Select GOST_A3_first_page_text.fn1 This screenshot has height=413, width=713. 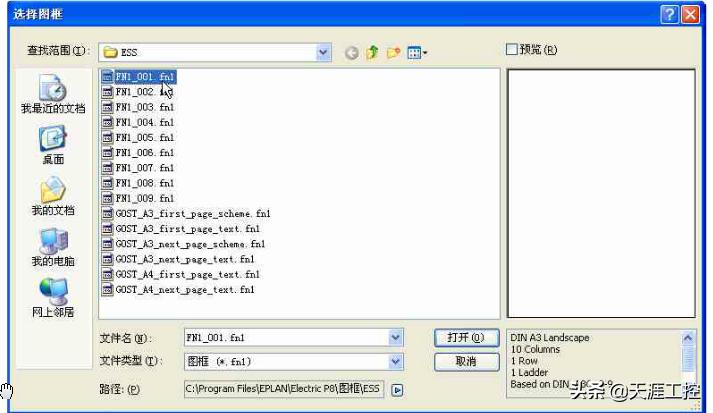(181, 229)
